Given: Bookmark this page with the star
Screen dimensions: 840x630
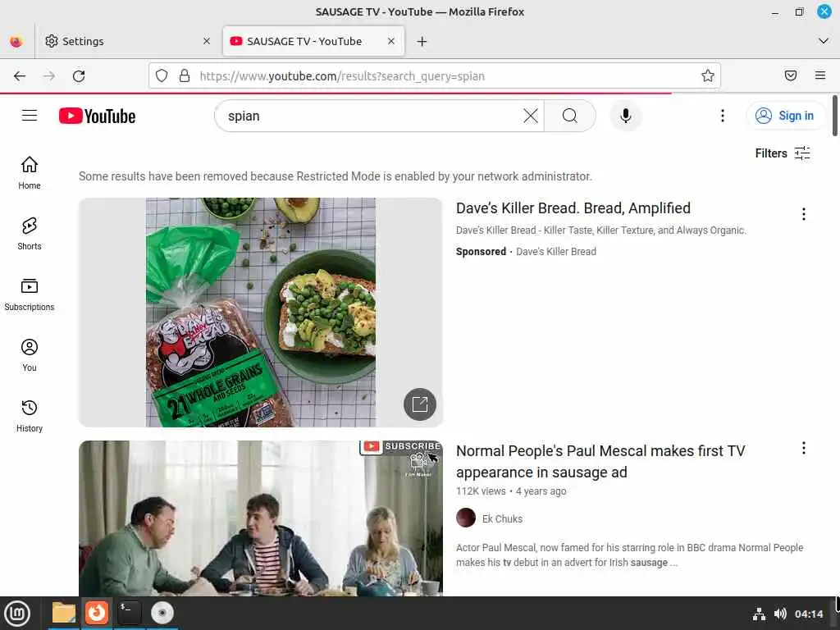Looking at the screenshot, I should (708, 76).
